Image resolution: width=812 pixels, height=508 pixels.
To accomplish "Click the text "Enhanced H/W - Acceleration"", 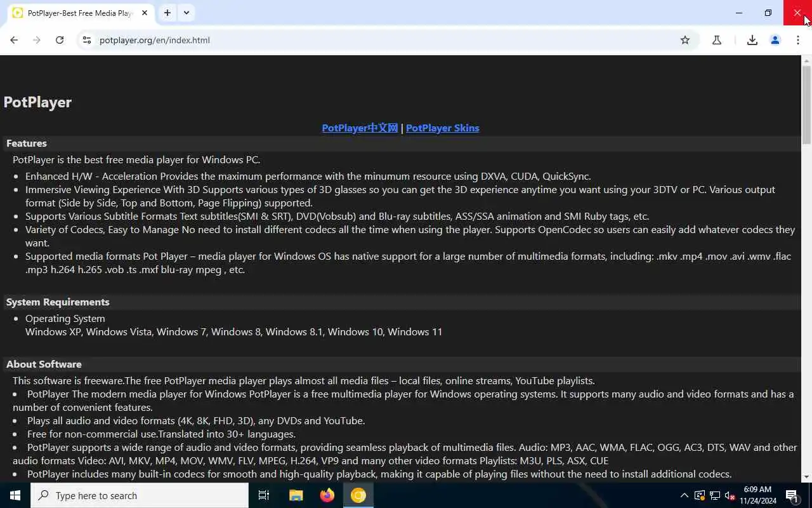I will (x=91, y=177).
